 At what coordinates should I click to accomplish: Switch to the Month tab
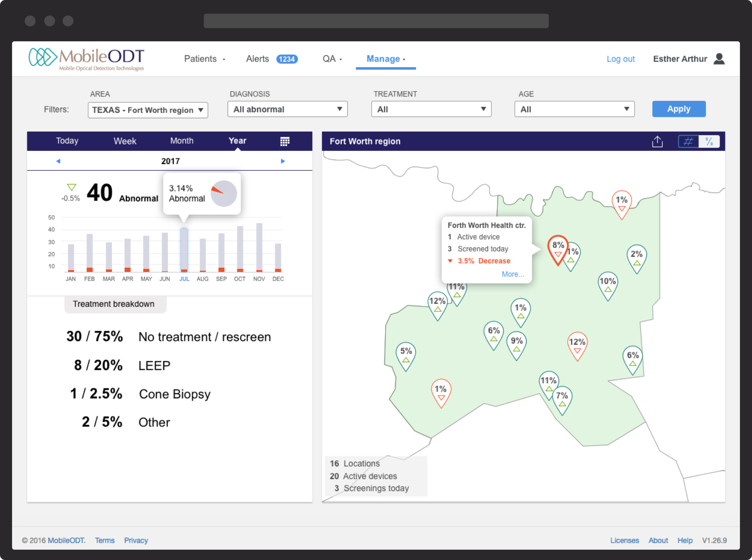(182, 141)
